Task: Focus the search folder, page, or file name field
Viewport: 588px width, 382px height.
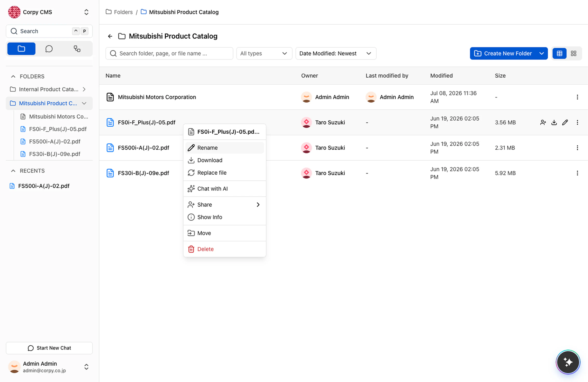Action: point(169,53)
